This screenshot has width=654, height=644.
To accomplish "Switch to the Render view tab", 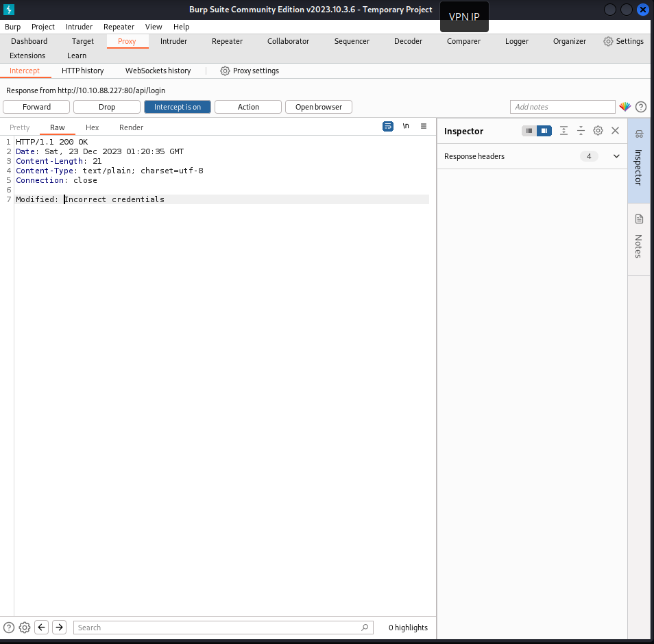I will [x=132, y=127].
